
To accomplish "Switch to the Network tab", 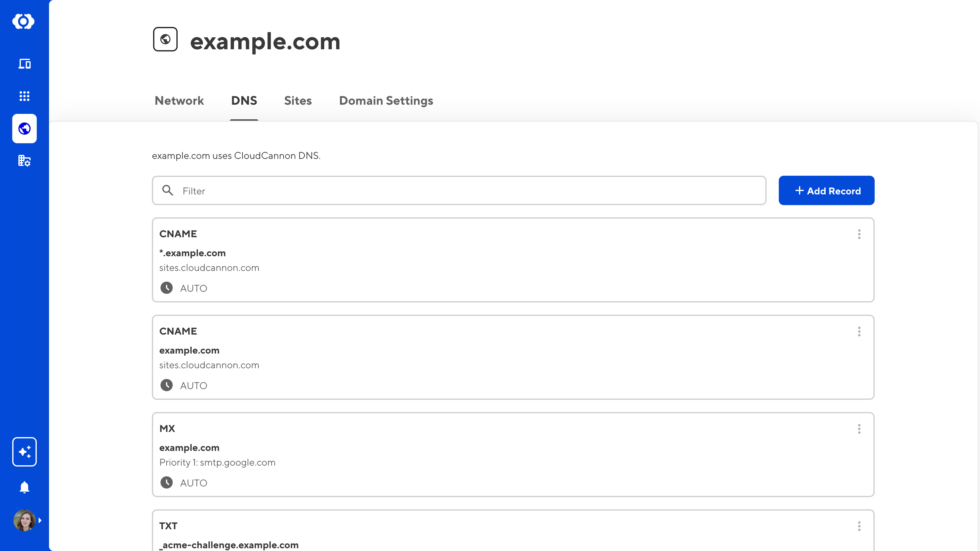I will [x=179, y=101].
